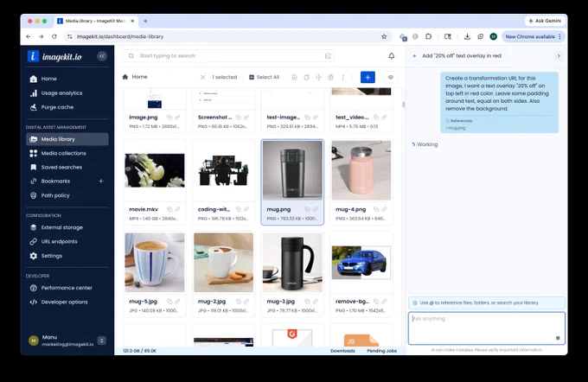This screenshot has width=588, height=382.
Task: Open Chrome downloads icon
Action: (x=467, y=37)
